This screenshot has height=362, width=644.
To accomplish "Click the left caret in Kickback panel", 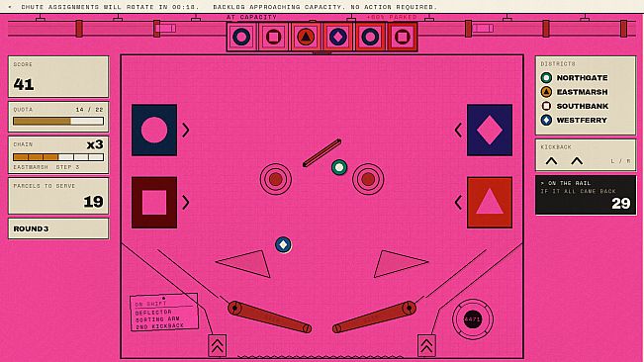I will 551,161.
